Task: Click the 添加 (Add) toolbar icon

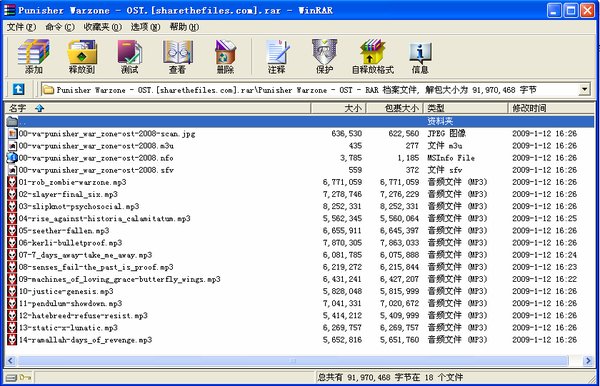Action: 33,57
